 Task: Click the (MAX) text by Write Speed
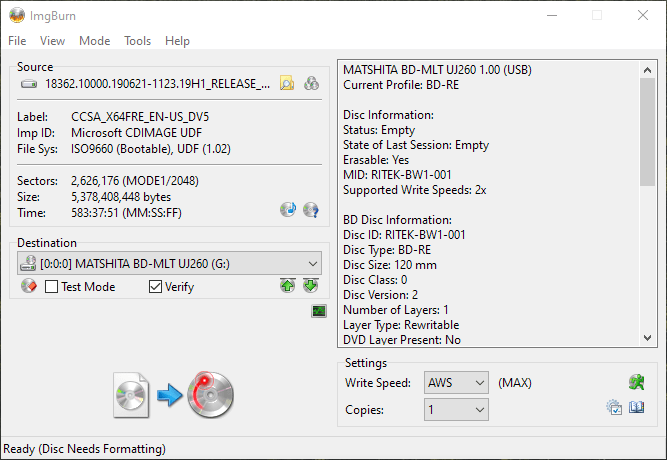[x=515, y=383]
